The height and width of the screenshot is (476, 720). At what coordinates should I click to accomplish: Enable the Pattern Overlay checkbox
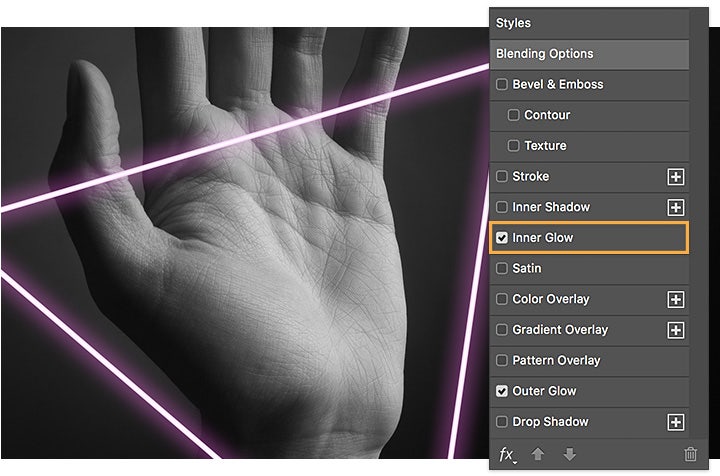(502, 360)
